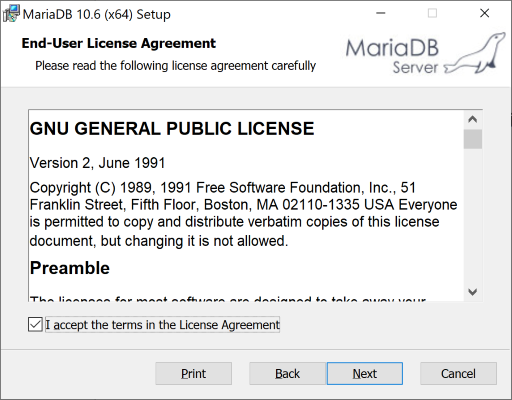512x400 pixels.
Task: Click the 'MariaDB 10.6 (x64) Setup' title bar text
Action: (x=97, y=14)
